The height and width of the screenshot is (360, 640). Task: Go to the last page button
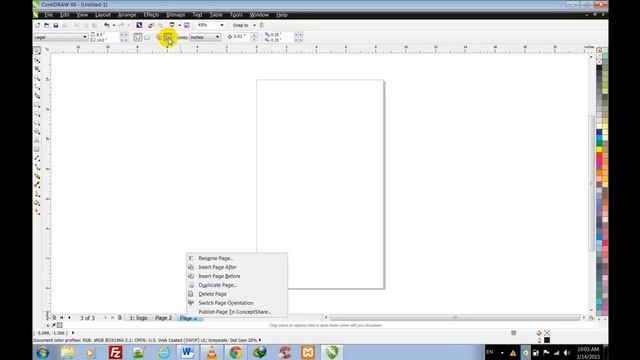[112, 318]
